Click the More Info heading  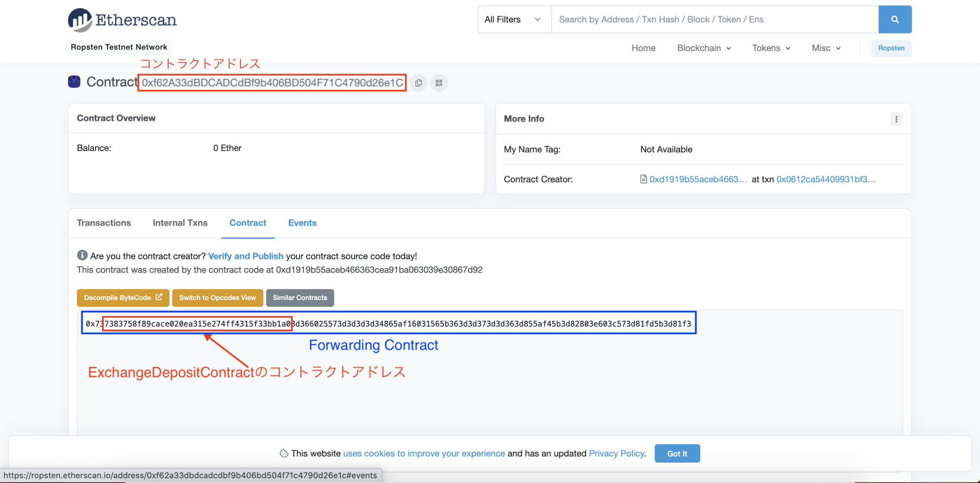pos(524,118)
